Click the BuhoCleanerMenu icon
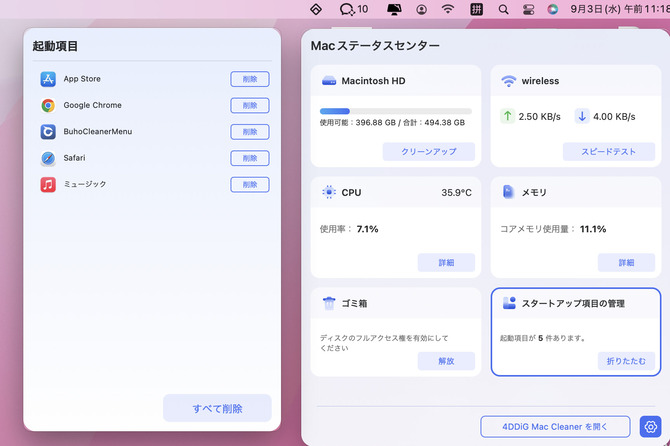Screen dimensions: 670x446 point(48,132)
